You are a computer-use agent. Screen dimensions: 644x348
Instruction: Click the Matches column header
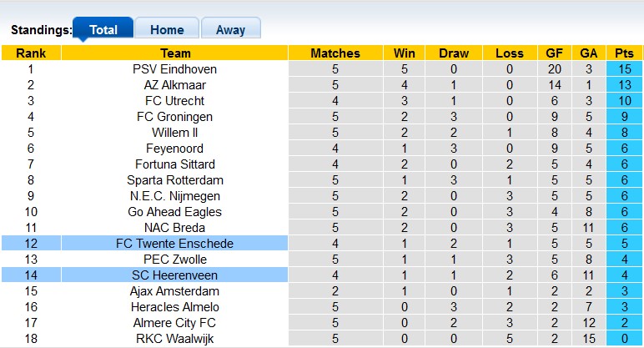(x=335, y=53)
